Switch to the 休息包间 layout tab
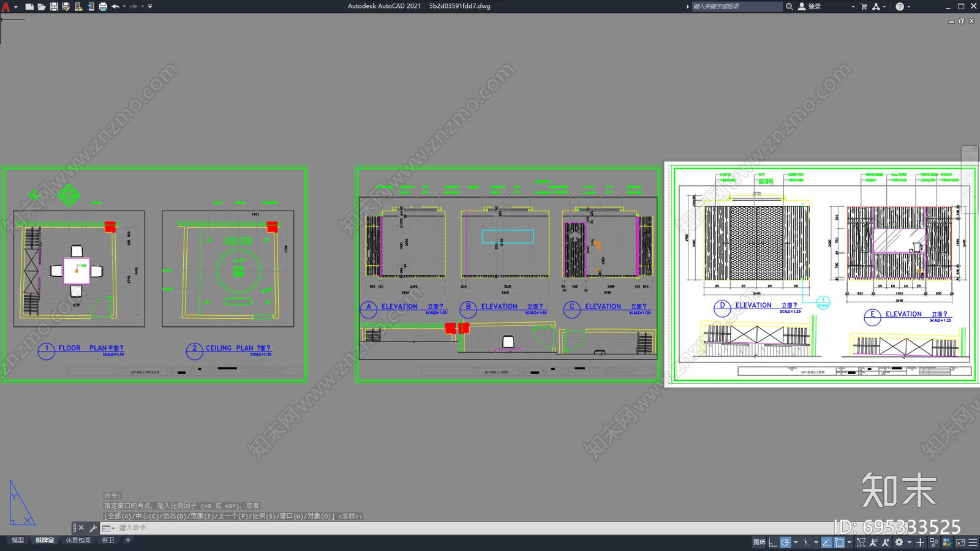This screenshot has height=551, width=980. point(78,540)
